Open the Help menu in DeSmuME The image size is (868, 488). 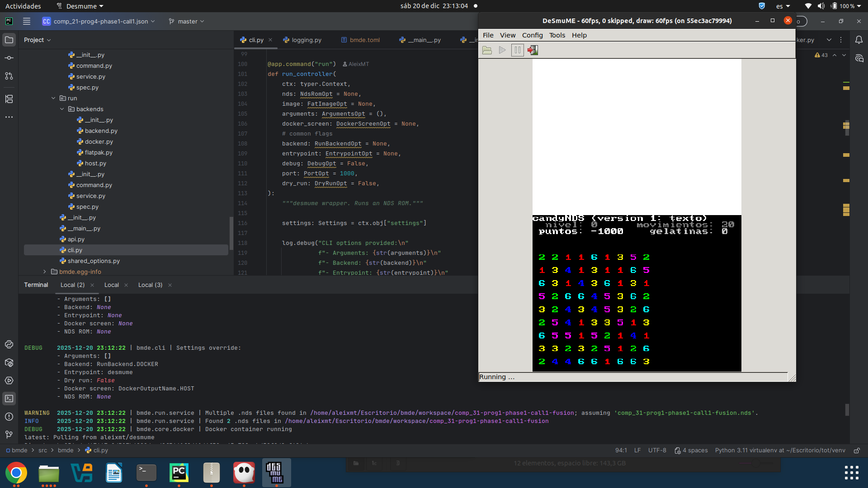point(579,35)
